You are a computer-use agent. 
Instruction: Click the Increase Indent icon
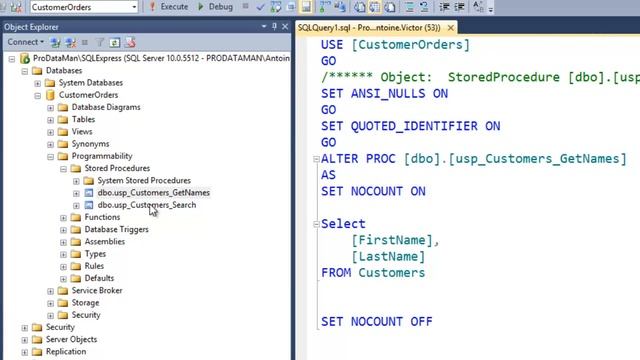459,7
